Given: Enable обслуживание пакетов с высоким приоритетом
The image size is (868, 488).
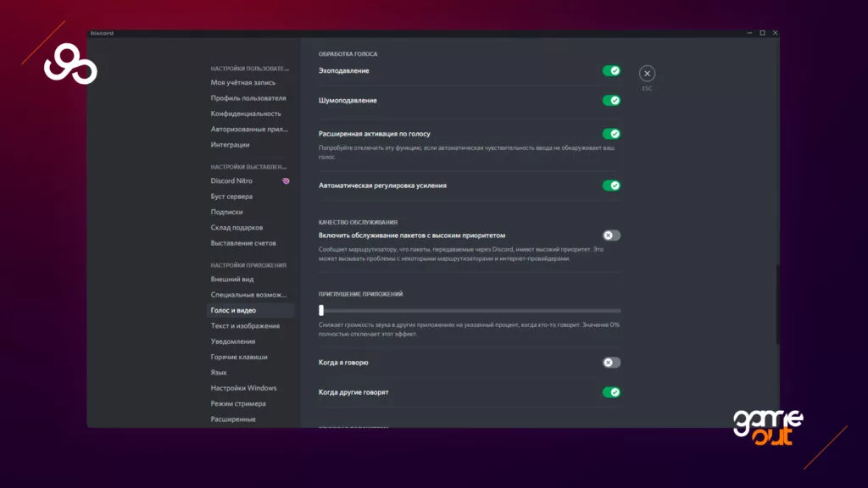Looking at the screenshot, I should point(611,236).
